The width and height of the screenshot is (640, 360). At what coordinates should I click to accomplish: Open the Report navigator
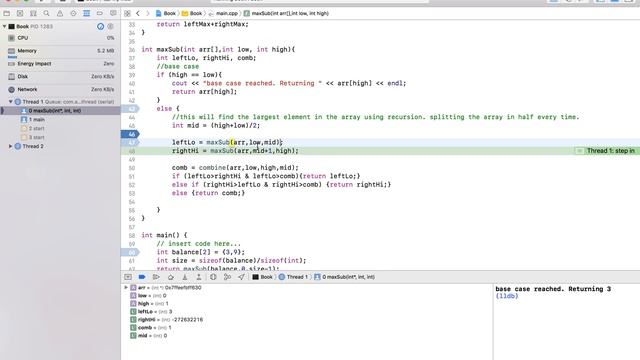113,13
